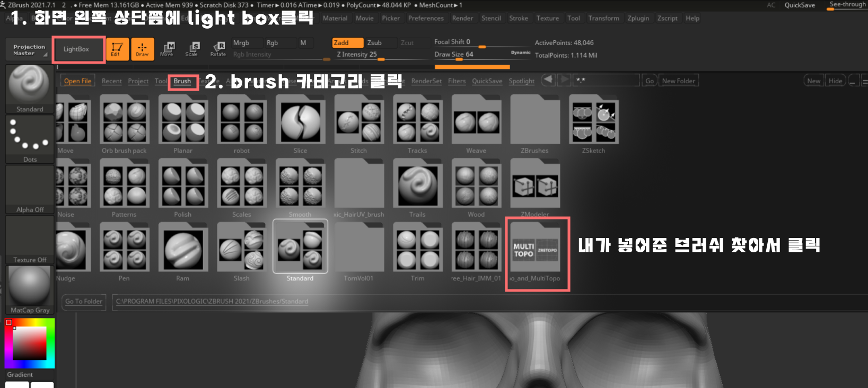Open the Tracks brush folder

click(x=417, y=125)
